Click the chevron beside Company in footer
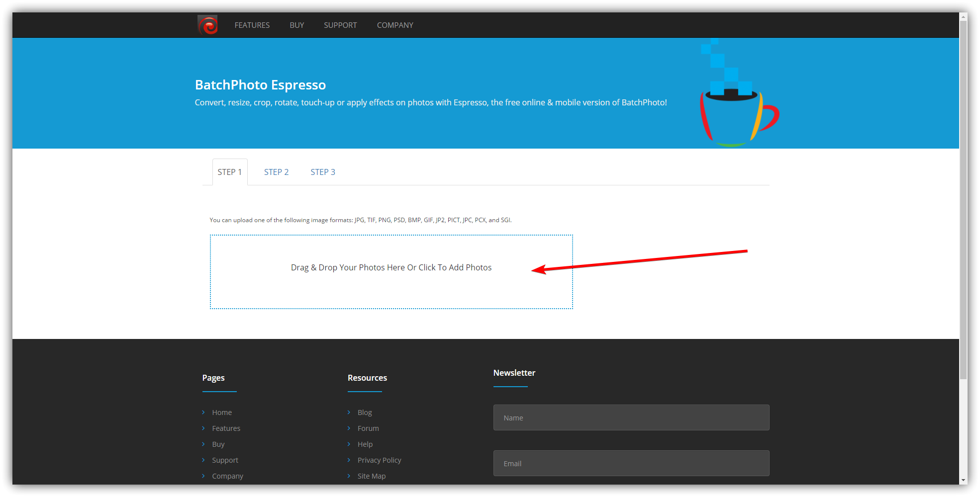 click(203, 476)
